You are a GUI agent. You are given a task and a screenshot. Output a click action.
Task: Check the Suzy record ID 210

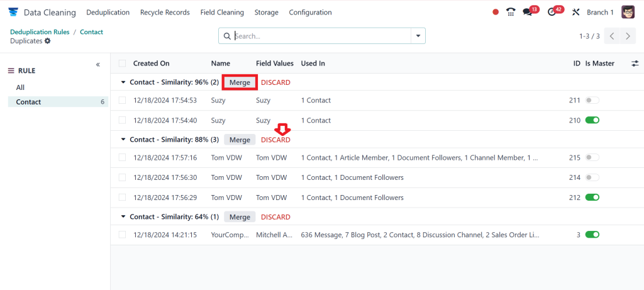coord(122,120)
